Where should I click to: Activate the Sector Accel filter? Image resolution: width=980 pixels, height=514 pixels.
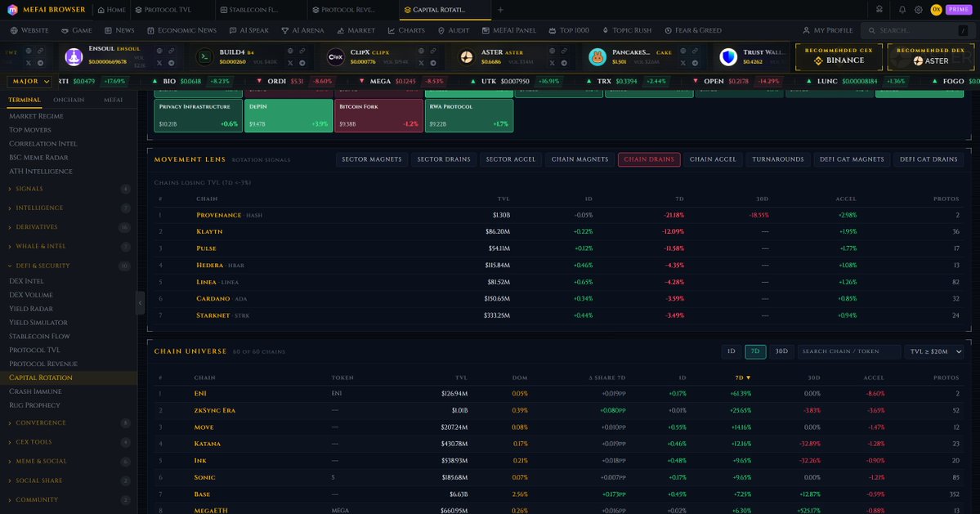click(x=511, y=159)
